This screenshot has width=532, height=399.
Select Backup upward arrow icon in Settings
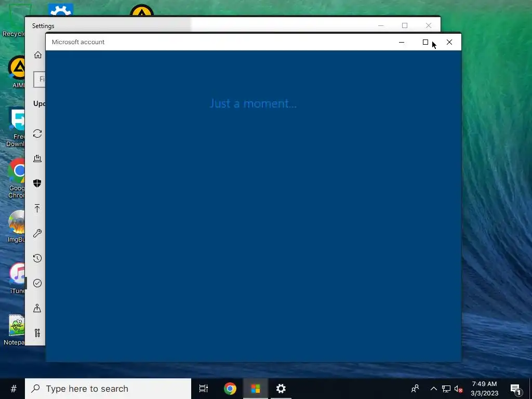point(37,208)
